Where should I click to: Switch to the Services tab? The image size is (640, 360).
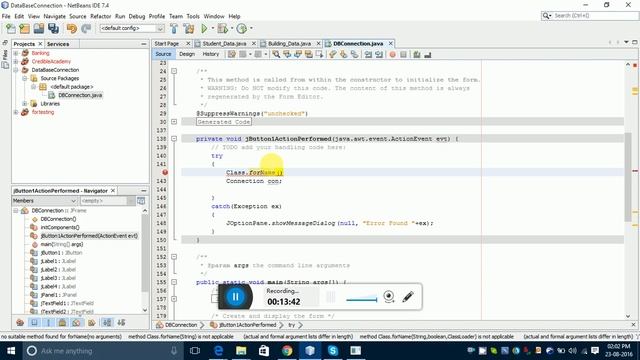58,44
